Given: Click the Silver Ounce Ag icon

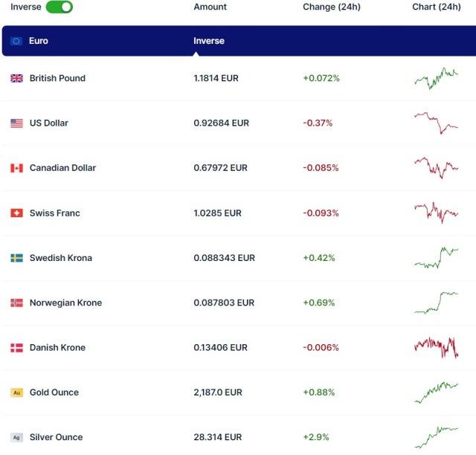Looking at the screenshot, I should tap(16, 437).
